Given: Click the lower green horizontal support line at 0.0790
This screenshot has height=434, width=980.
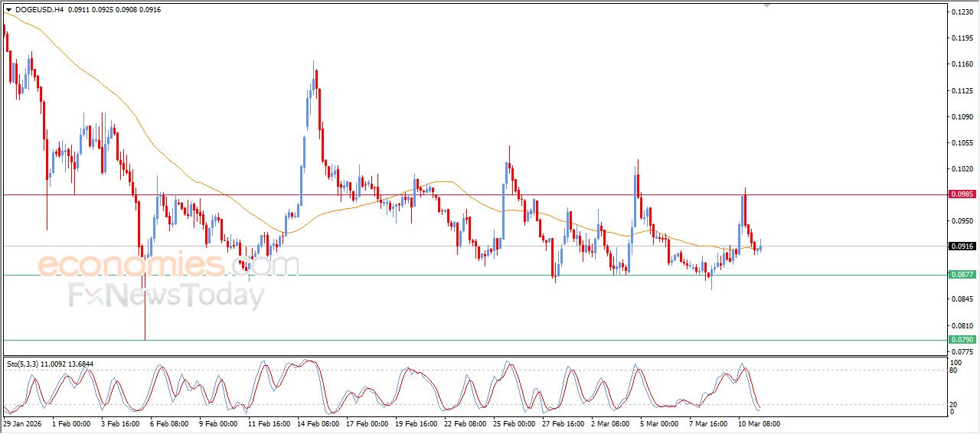Looking at the screenshot, I should (x=459, y=340).
